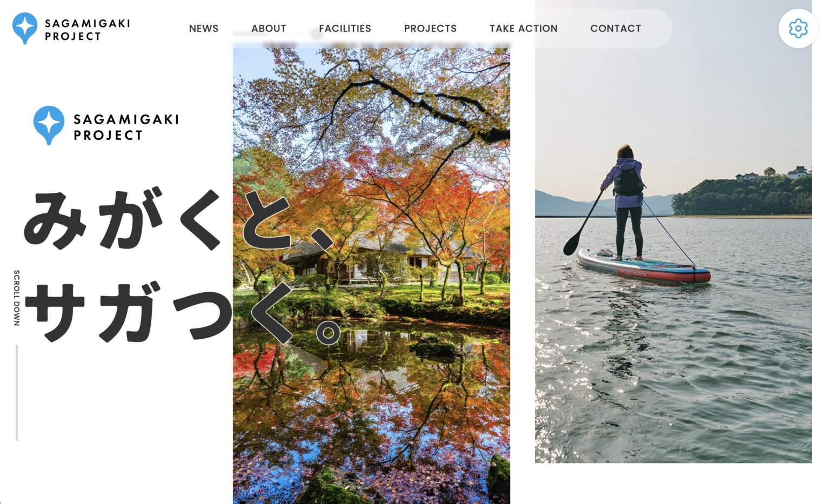Image resolution: width=830 pixels, height=504 pixels.
Task: Open the FACILITIES section
Action: click(345, 29)
